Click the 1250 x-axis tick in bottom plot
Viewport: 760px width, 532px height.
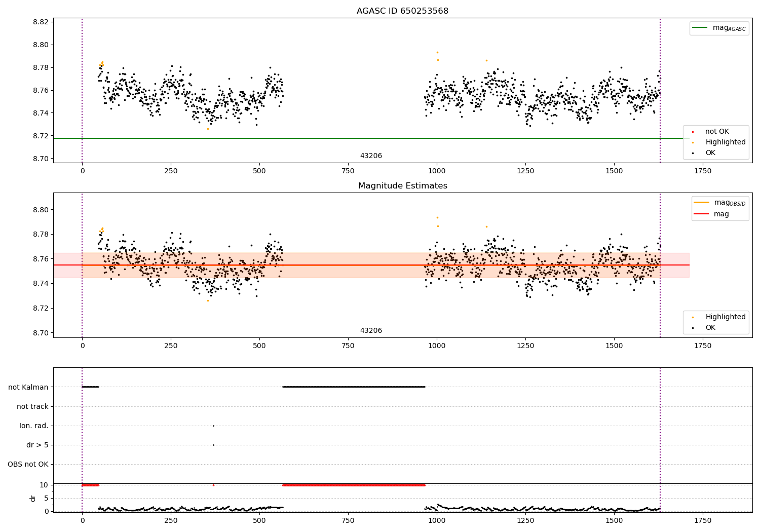(525, 520)
